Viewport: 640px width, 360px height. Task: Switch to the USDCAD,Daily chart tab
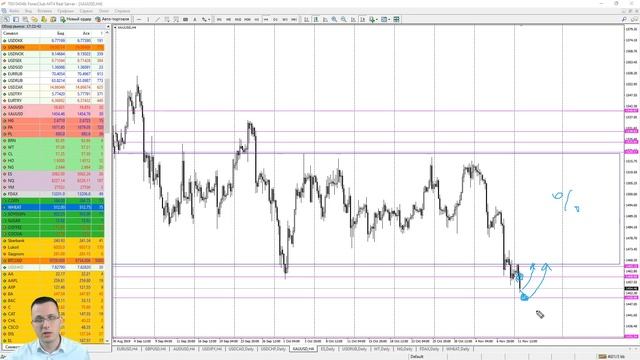tap(241, 349)
